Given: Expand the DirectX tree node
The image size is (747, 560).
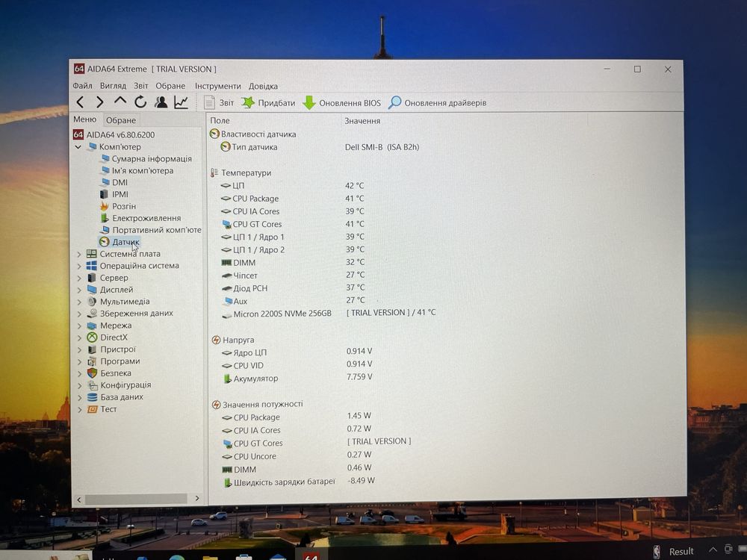Looking at the screenshot, I should 79,337.
